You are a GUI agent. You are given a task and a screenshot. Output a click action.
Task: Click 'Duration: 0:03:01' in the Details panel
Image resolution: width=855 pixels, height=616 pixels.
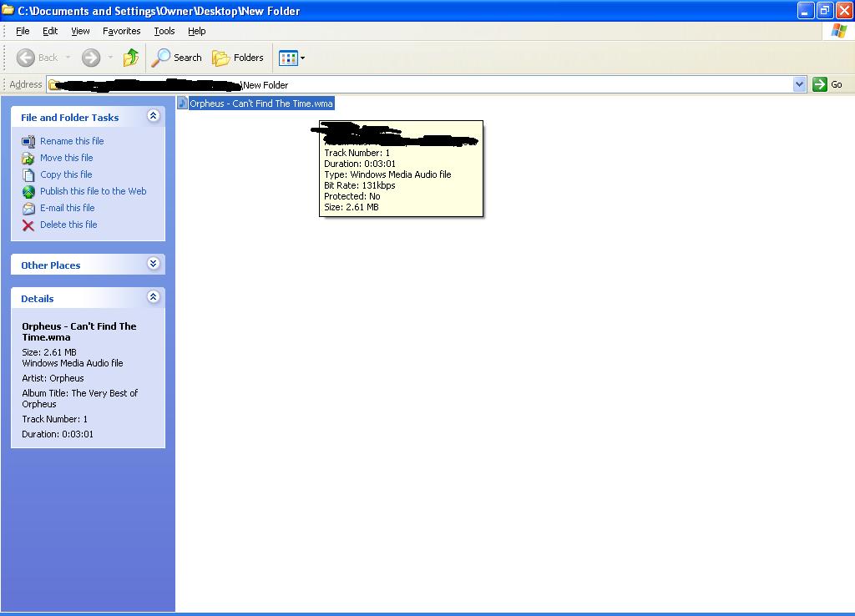(58, 435)
